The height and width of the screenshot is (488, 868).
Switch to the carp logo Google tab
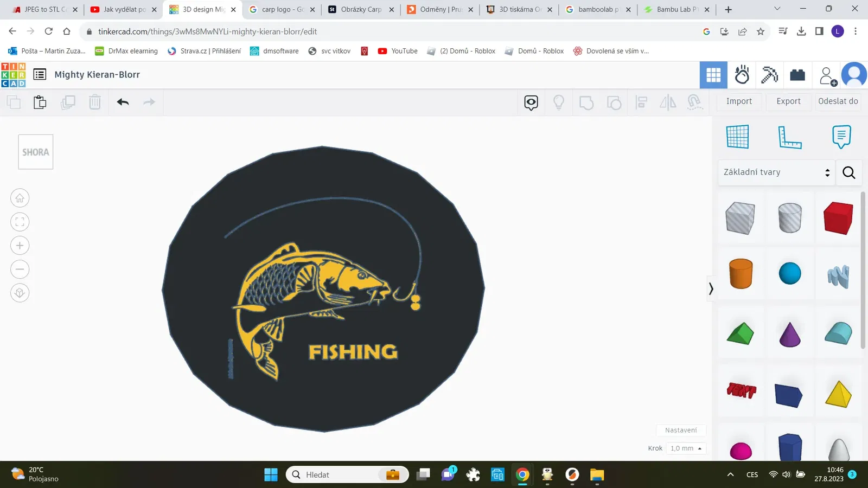[282, 9]
